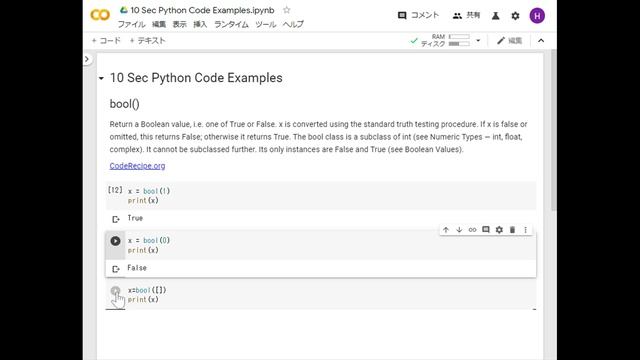Click the bool() heading text

pyautogui.click(x=124, y=104)
